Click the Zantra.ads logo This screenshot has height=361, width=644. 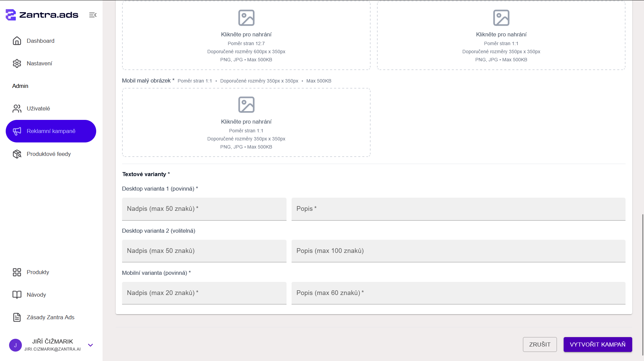pos(42,15)
